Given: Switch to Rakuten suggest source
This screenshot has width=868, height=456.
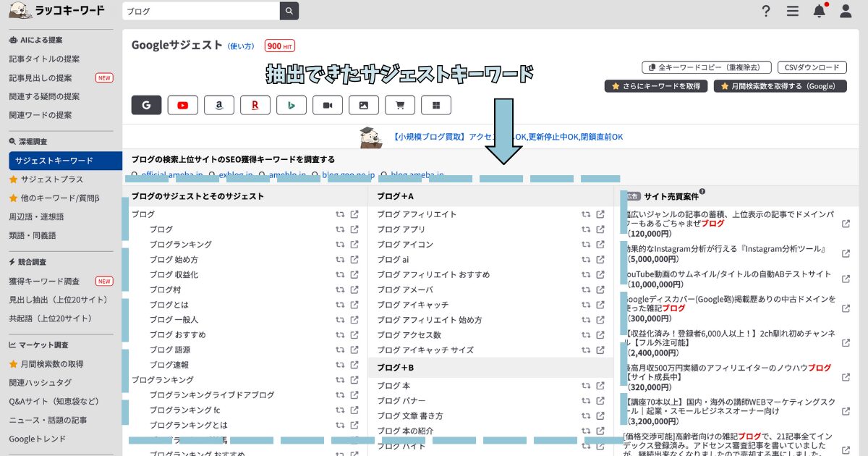Looking at the screenshot, I should (x=255, y=105).
